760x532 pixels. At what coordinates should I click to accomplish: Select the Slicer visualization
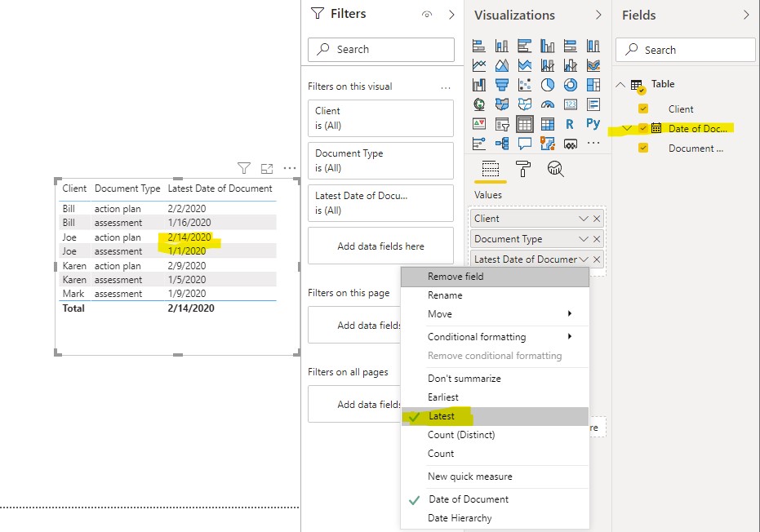[502, 124]
